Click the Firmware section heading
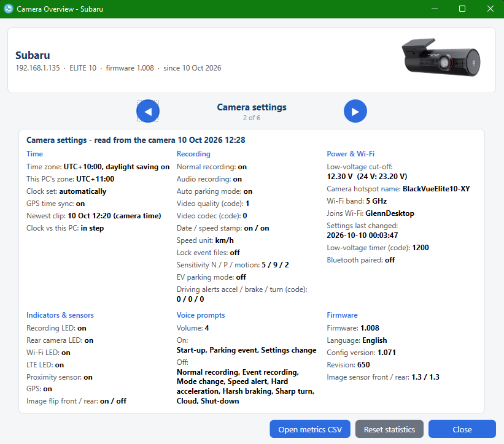504x444 pixels. [x=342, y=315]
